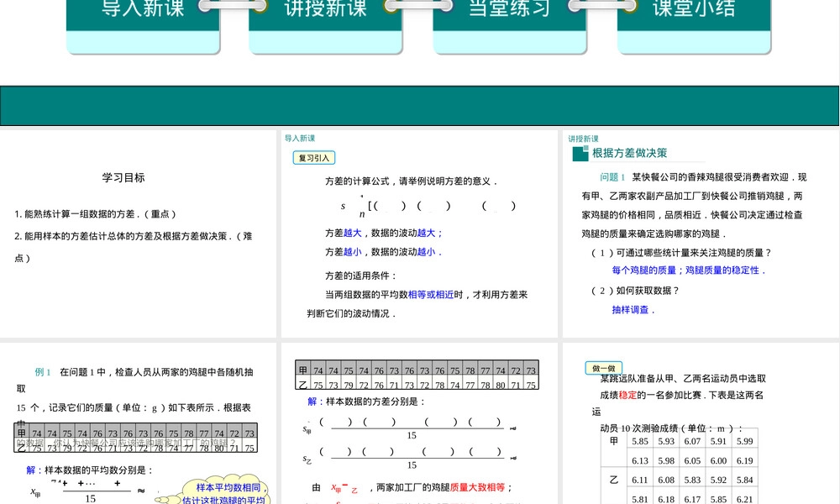Click the 讲授新课 small slide label

coord(584,139)
